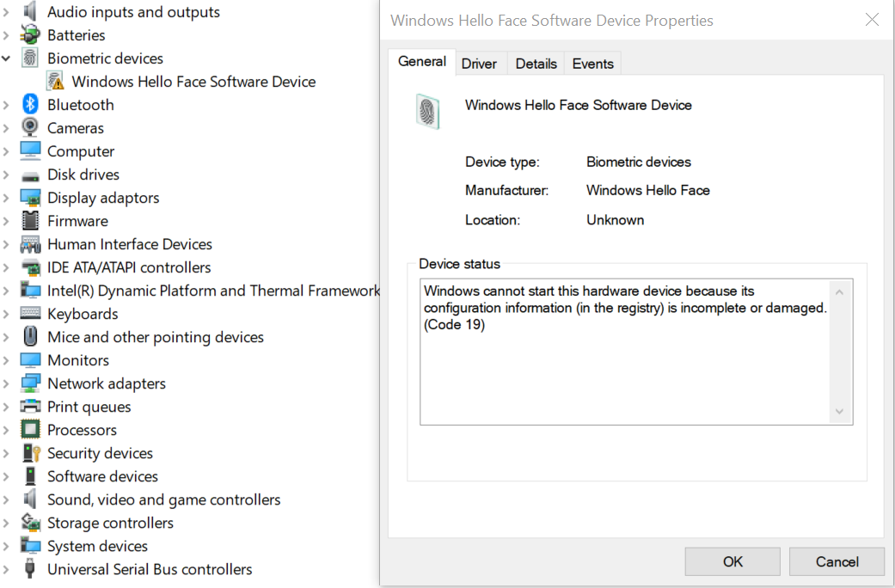Screen dimensions: 895x588
Task: Click the warning icon beside Windows Hello Face Software Device
Action: click(x=55, y=82)
